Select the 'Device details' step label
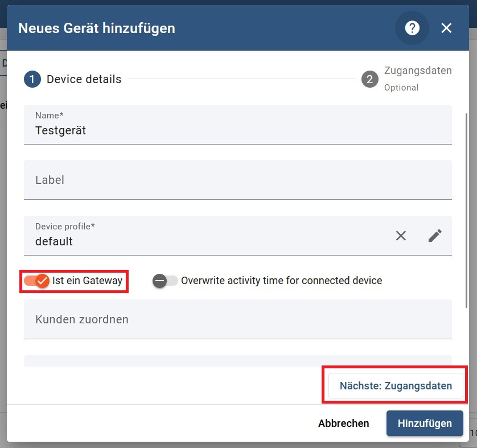The image size is (477, 448). (x=84, y=79)
